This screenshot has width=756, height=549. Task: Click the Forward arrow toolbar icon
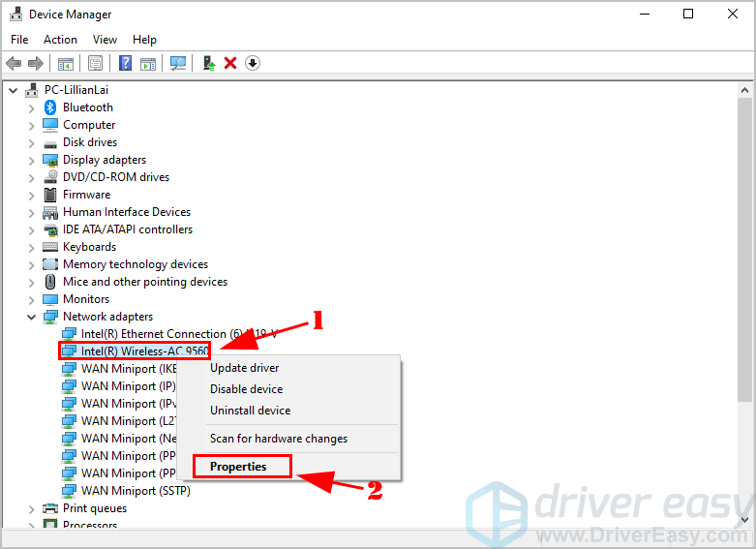tap(36, 63)
